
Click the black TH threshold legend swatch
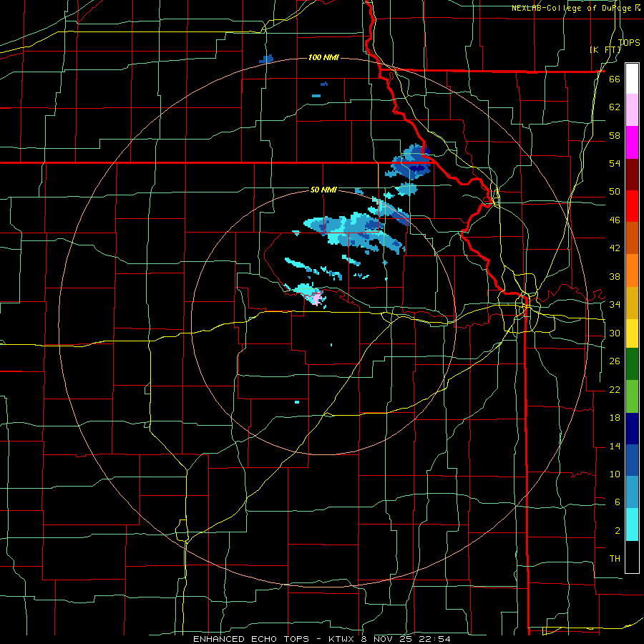pyautogui.click(x=632, y=557)
